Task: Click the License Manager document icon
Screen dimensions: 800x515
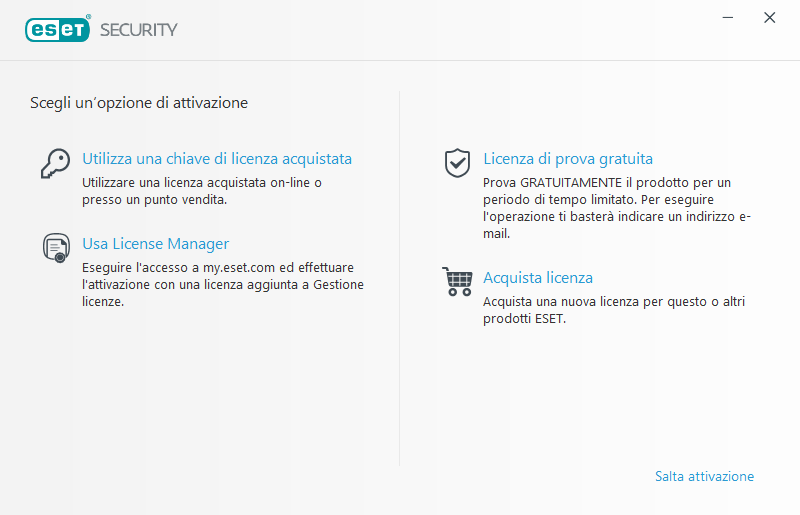Action: coord(55,247)
